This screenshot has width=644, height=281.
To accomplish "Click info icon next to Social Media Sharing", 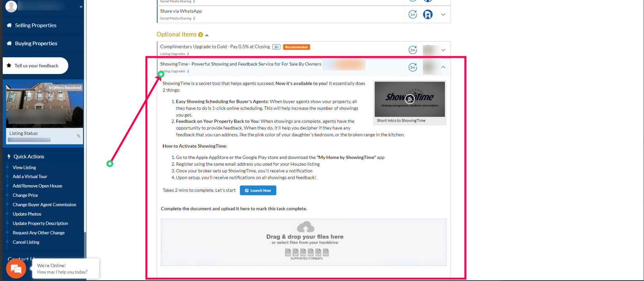I will tap(194, 18).
